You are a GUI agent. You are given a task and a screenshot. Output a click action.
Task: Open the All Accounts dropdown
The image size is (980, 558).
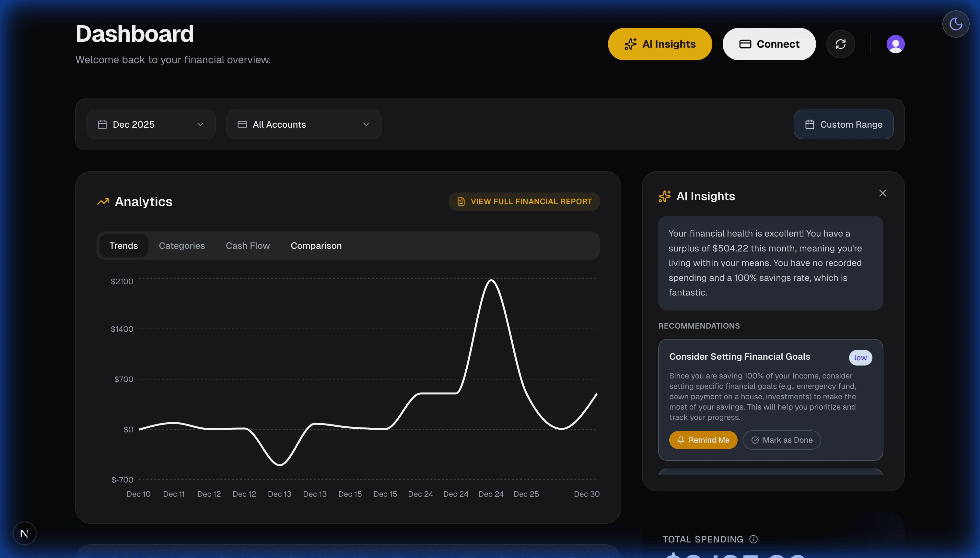[x=303, y=124]
